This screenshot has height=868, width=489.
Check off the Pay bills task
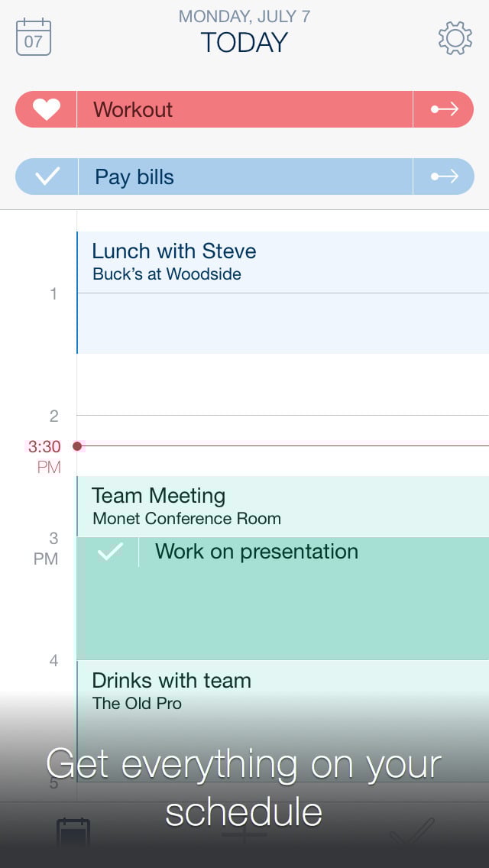click(47, 177)
